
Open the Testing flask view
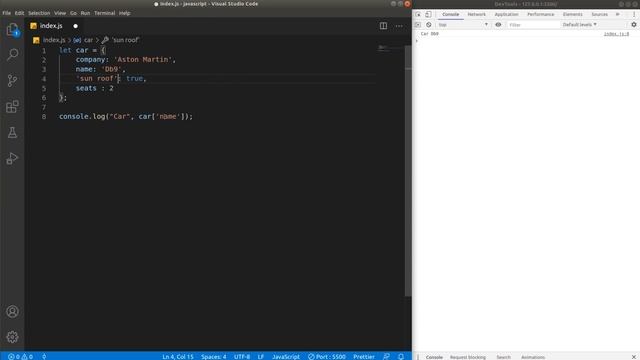[x=12, y=132]
